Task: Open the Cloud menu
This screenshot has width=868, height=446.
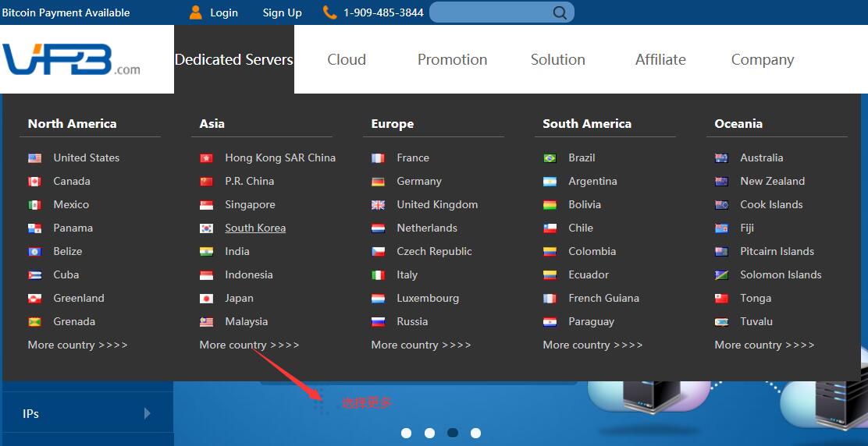Action: (x=347, y=59)
